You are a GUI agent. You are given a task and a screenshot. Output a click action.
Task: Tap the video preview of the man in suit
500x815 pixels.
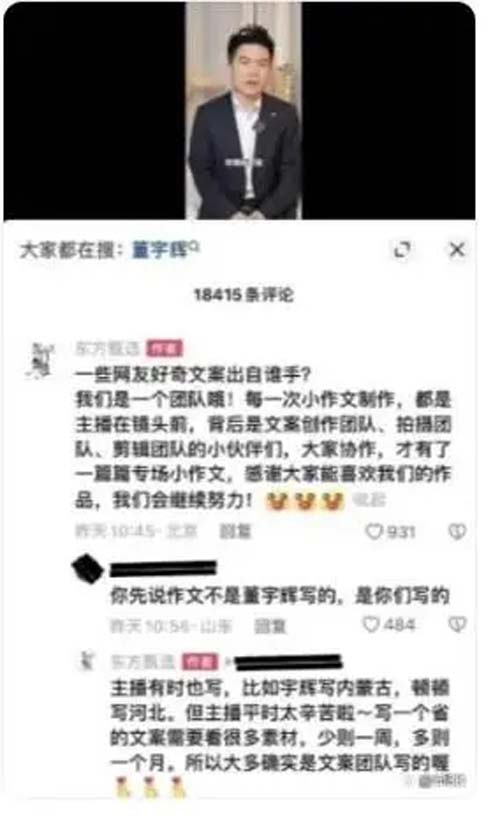click(x=244, y=111)
